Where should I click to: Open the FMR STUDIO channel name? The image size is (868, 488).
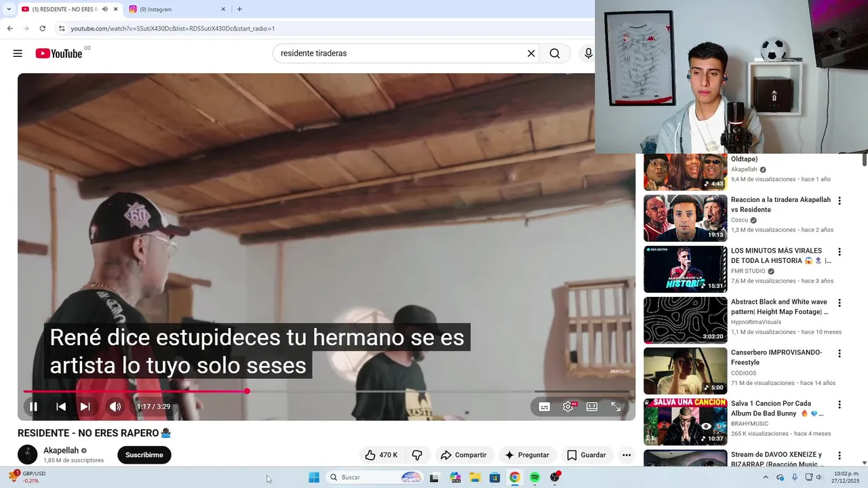tap(748, 271)
